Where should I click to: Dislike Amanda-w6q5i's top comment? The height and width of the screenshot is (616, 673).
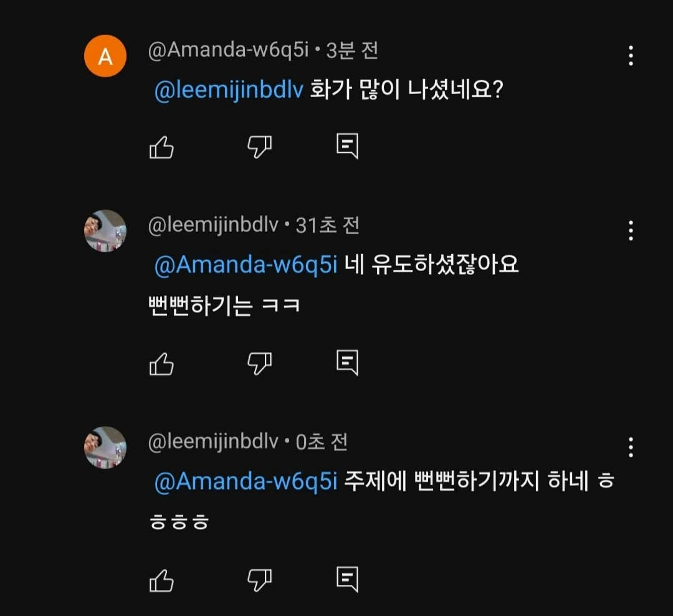pyautogui.click(x=259, y=147)
